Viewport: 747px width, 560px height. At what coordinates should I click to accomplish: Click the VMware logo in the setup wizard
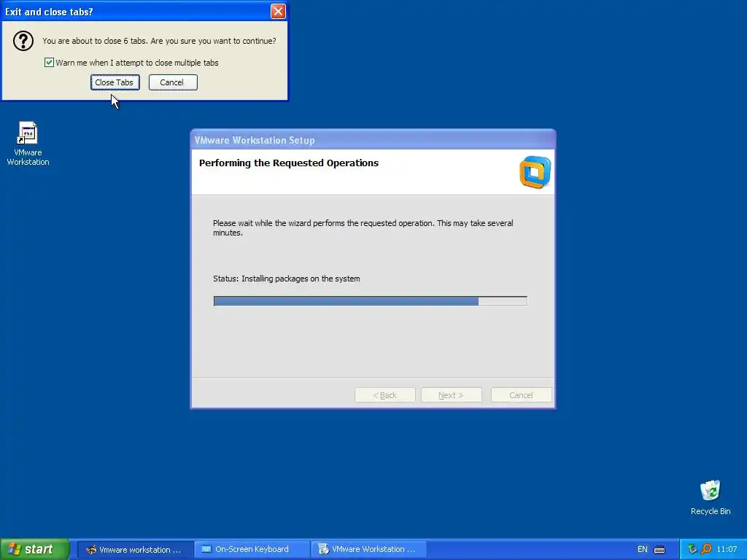[x=535, y=172]
